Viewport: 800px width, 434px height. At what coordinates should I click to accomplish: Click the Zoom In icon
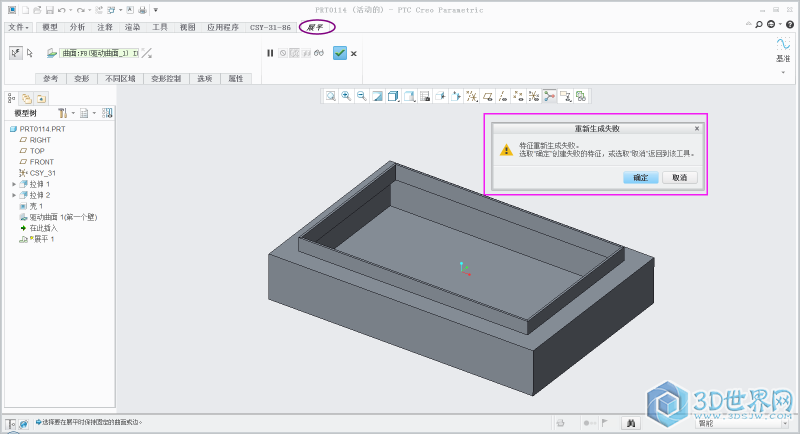pyautogui.click(x=346, y=96)
